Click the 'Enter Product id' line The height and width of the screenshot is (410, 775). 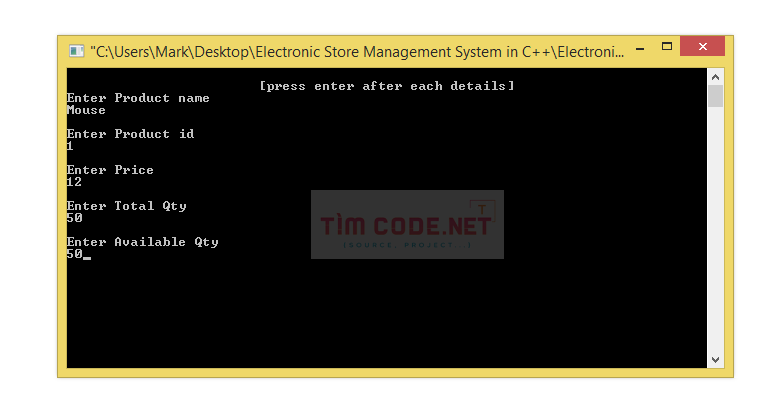(130, 134)
